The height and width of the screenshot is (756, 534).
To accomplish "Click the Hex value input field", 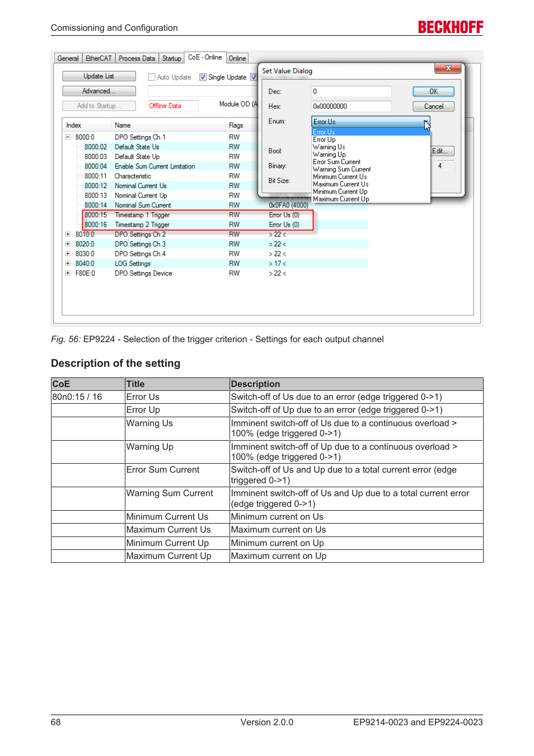I will pos(351,106).
